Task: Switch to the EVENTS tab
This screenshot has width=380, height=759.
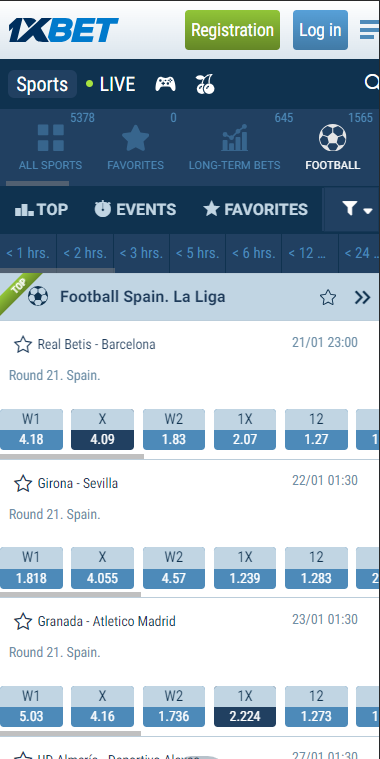Action: 135,209
